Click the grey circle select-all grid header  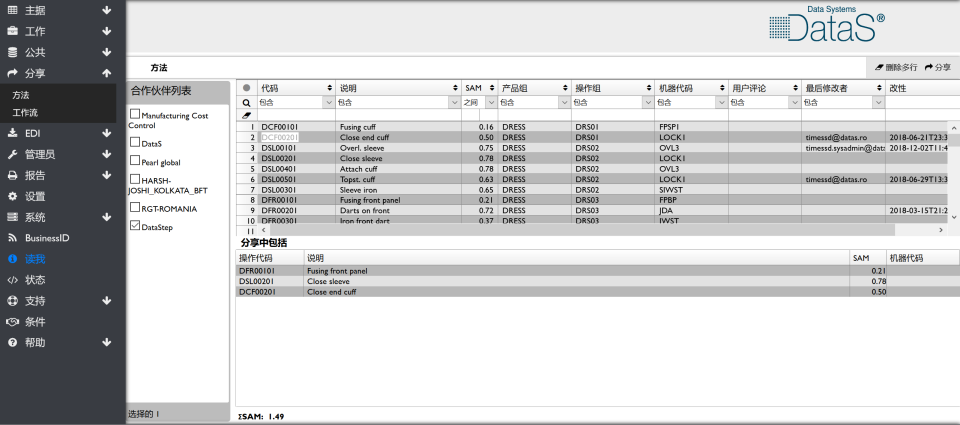click(247, 88)
